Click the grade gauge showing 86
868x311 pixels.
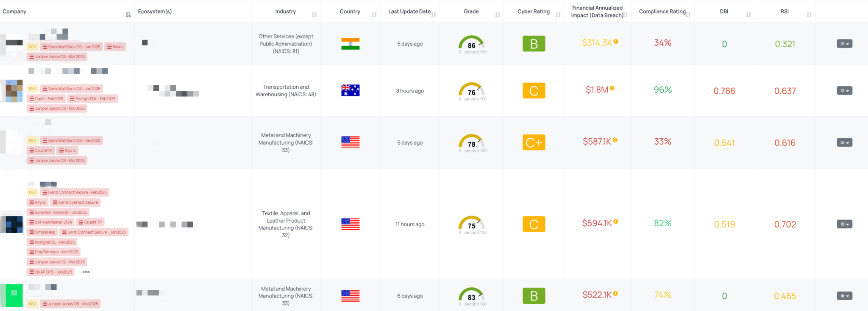pos(471,44)
